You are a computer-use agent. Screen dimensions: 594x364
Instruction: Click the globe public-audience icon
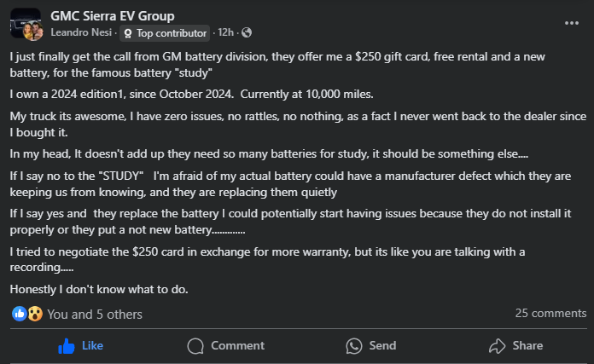click(x=247, y=33)
